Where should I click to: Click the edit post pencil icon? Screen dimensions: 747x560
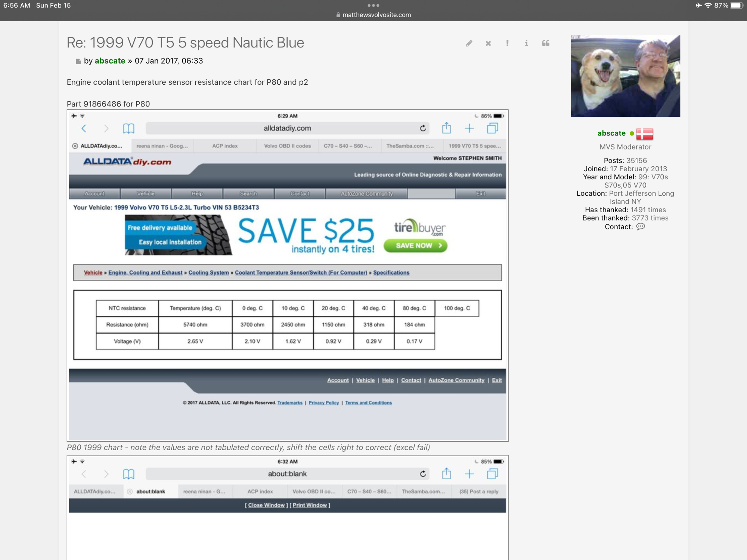pyautogui.click(x=469, y=43)
